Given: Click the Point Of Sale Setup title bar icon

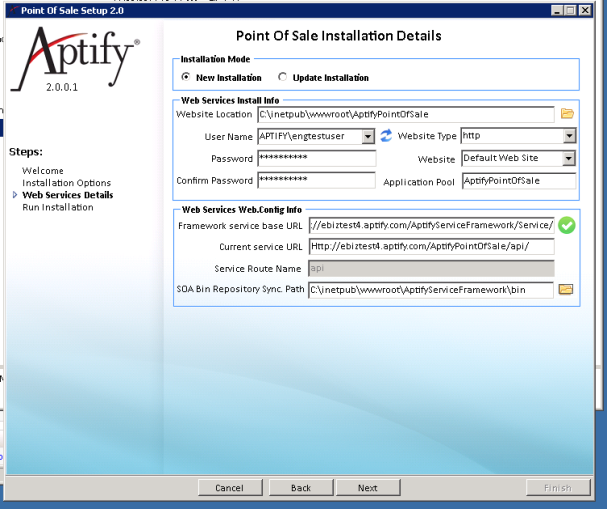Looking at the screenshot, I should pyautogui.click(x=14, y=10).
